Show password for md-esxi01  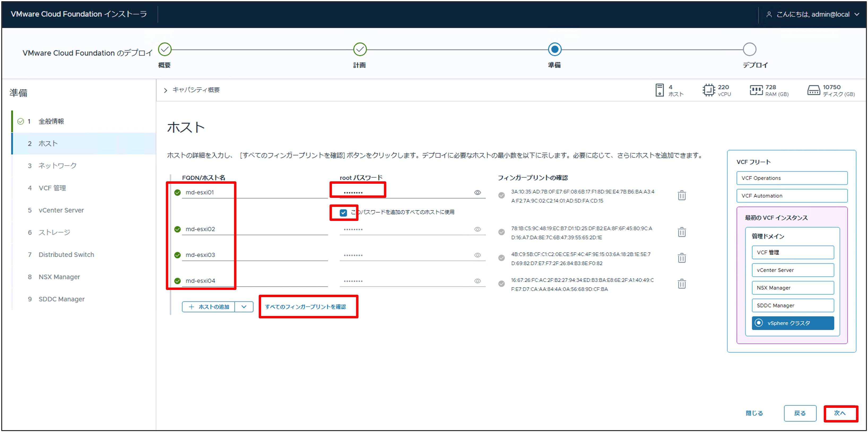(x=478, y=193)
